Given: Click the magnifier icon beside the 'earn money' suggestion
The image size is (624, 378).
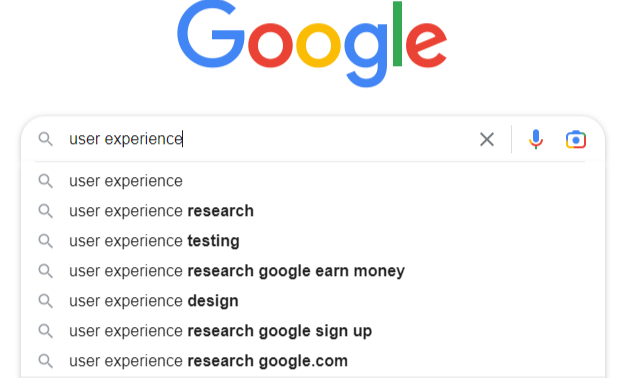Looking at the screenshot, I should click(45, 271).
